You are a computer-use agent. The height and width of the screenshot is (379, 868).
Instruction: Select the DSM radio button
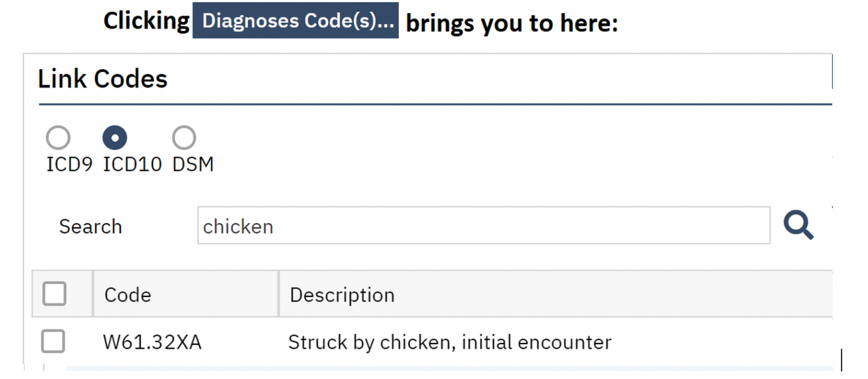(x=184, y=137)
